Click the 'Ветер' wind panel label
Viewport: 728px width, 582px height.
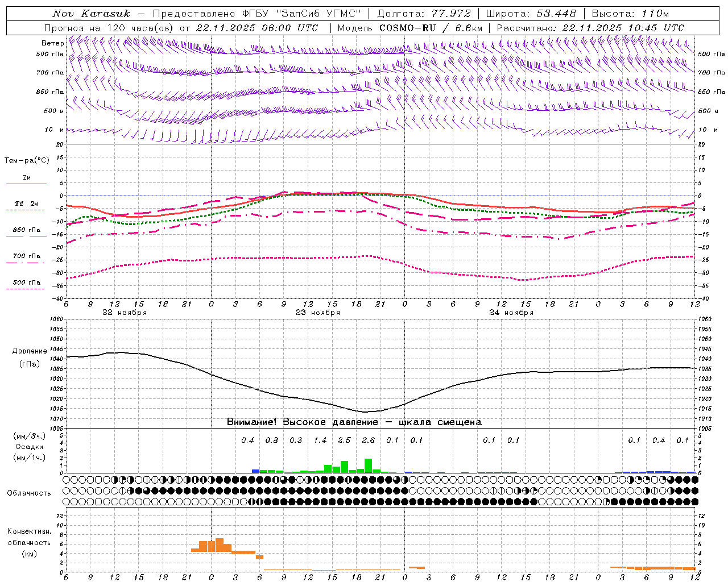[x=53, y=43]
